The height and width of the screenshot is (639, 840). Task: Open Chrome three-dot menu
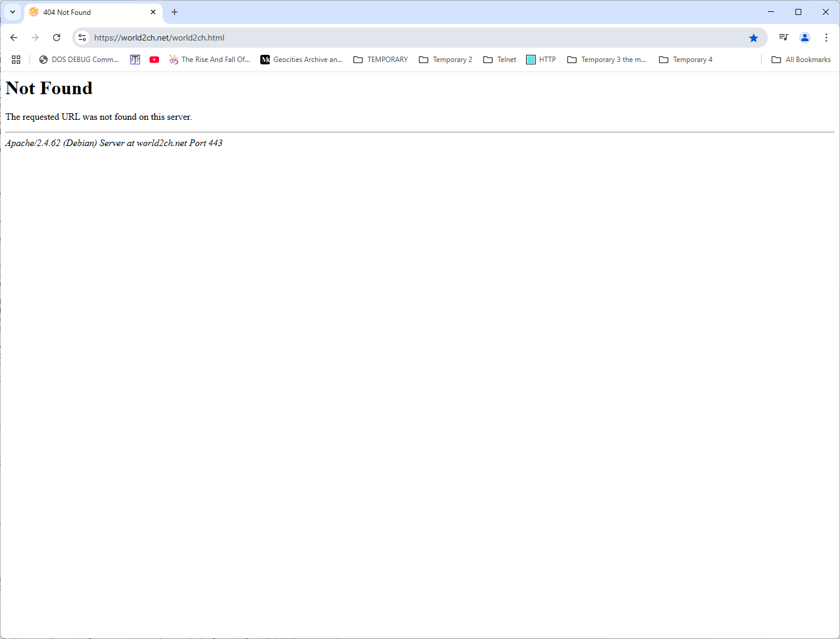pos(826,38)
